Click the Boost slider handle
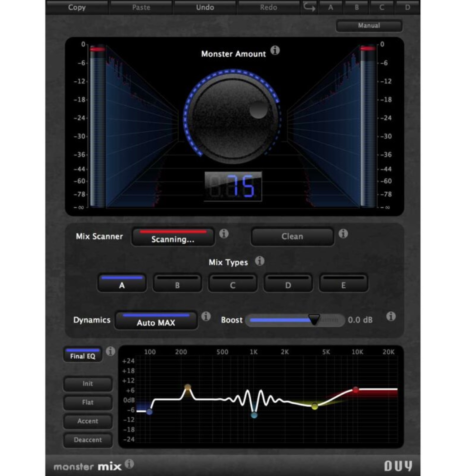 [314, 319]
